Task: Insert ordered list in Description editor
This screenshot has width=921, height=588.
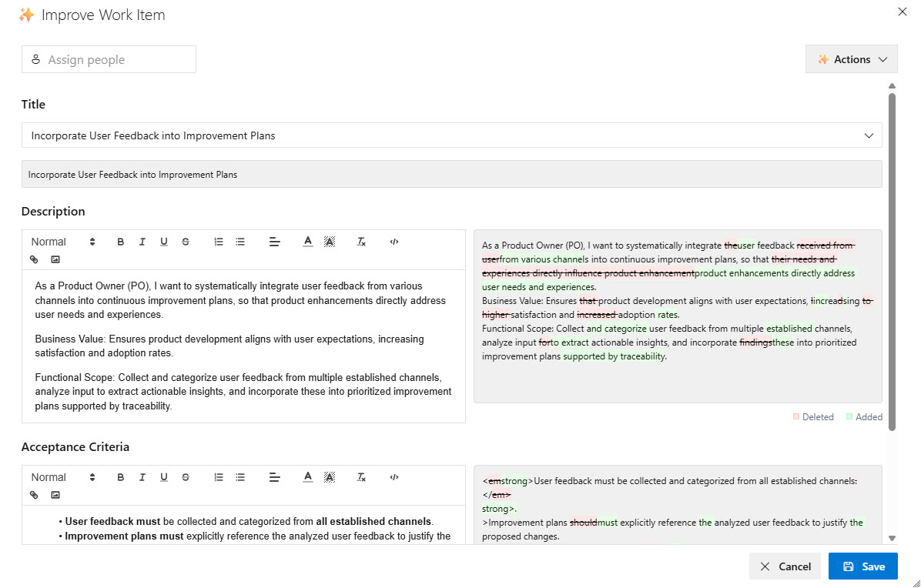Action: point(219,242)
